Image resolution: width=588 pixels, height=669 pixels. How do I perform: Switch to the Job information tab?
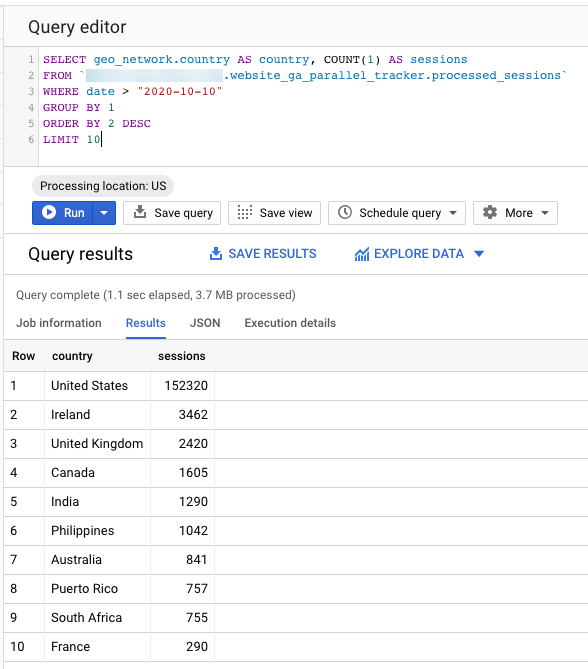tap(59, 323)
